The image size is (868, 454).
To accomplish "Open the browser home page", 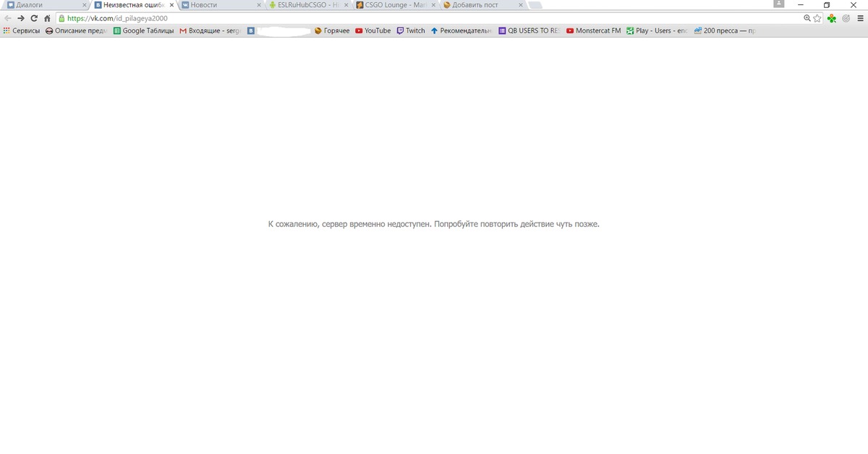I will (x=47, y=18).
